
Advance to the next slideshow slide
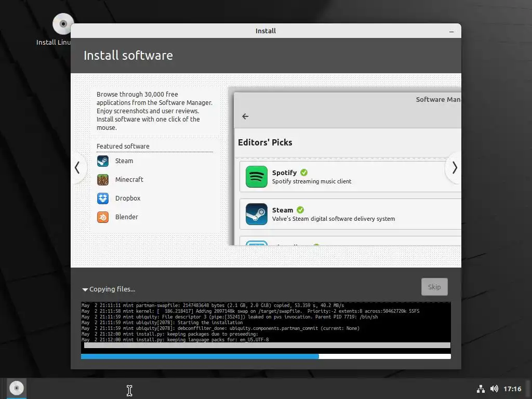click(455, 168)
